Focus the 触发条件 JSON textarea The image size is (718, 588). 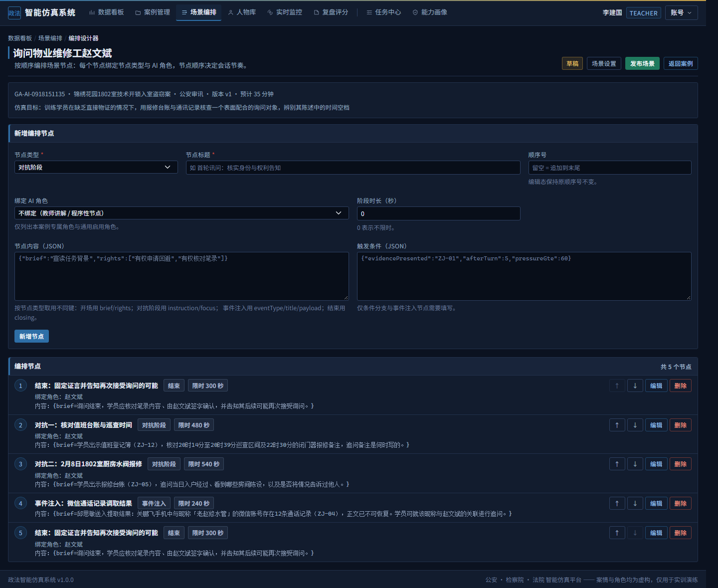pyautogui.click(x=524, y=276)
